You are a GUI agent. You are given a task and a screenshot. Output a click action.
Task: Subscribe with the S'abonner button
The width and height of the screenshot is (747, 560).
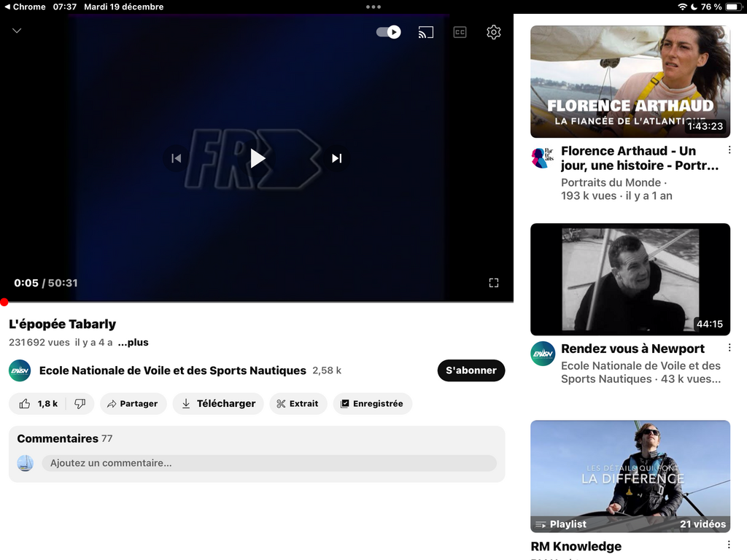pyautogui.click(x=471, y=370)
